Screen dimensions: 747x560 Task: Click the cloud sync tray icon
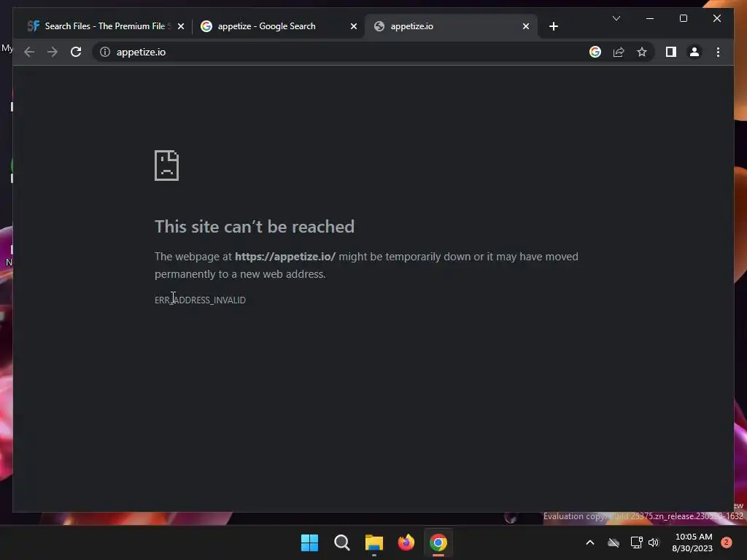tap(613, 542)
